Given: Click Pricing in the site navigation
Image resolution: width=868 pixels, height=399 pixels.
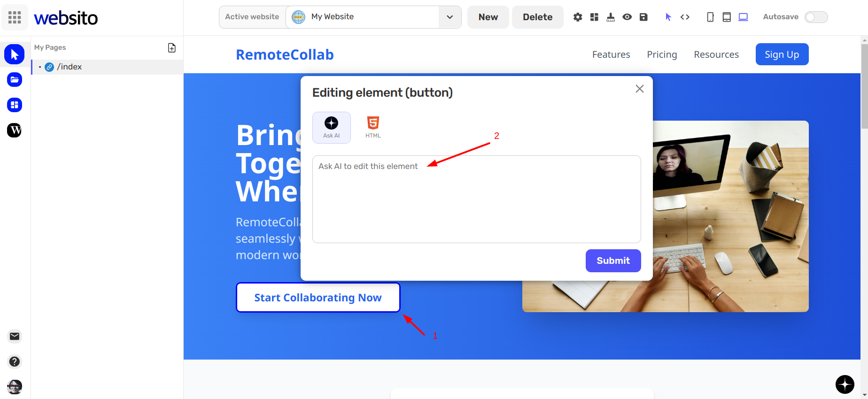Looking at the screenshot, I should (x=662, y=54).
